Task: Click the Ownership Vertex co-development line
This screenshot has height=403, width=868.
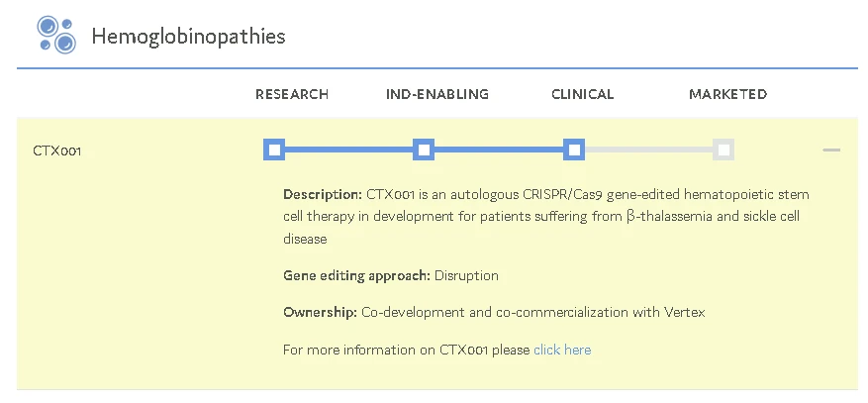Action: point(494,312)
